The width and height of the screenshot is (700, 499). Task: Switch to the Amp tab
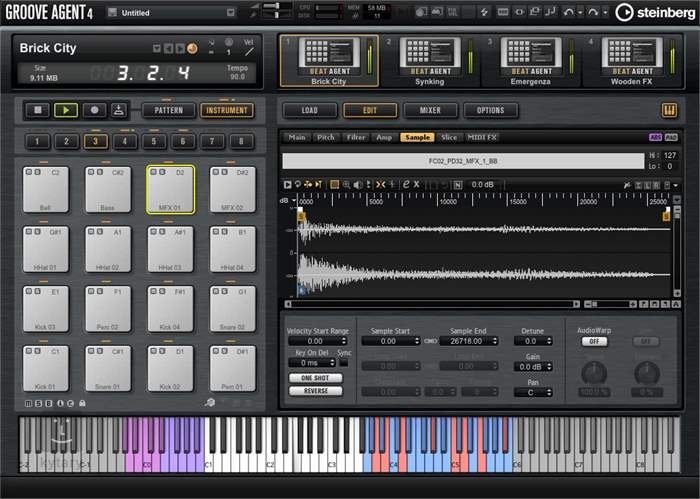[384, 137]
